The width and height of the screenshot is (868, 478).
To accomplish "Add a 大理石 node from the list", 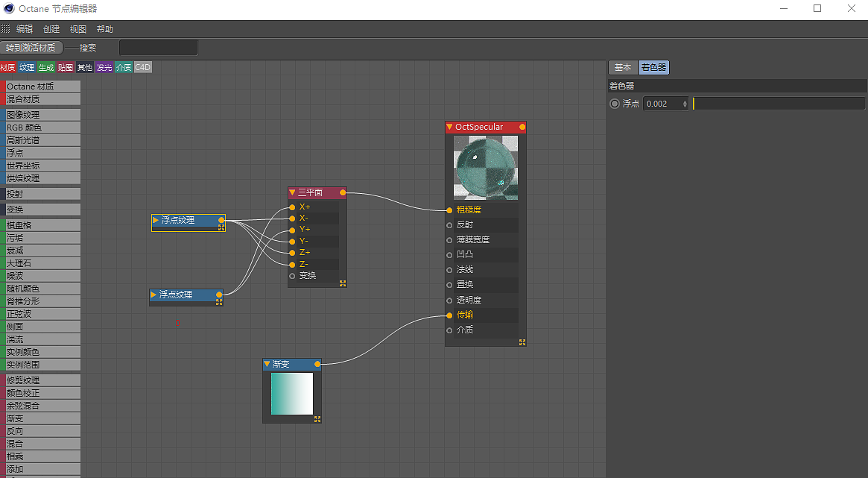I will 40,263.
